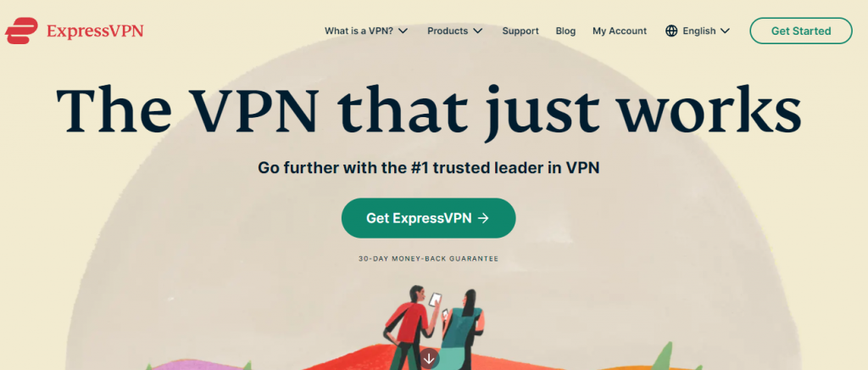The image size is (868, 370).
Task: Click the Get Started button
Action: pos(801,31)
